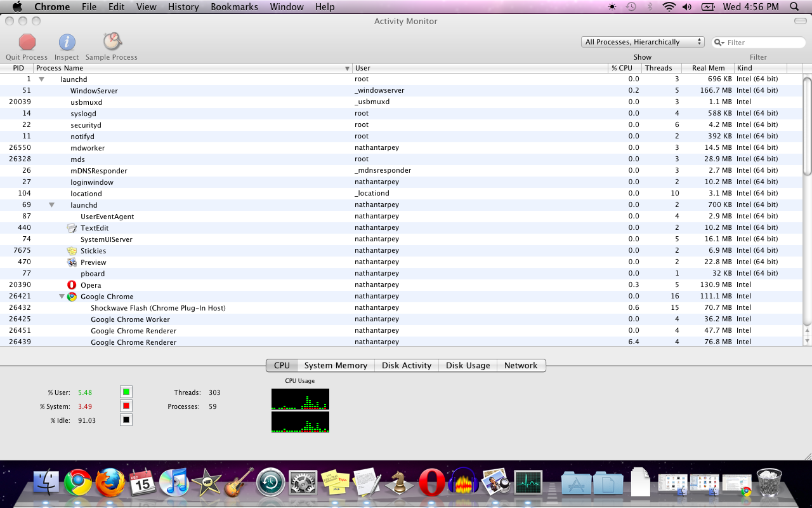Open the Bookmarks menu

click(x=234, y=7)
